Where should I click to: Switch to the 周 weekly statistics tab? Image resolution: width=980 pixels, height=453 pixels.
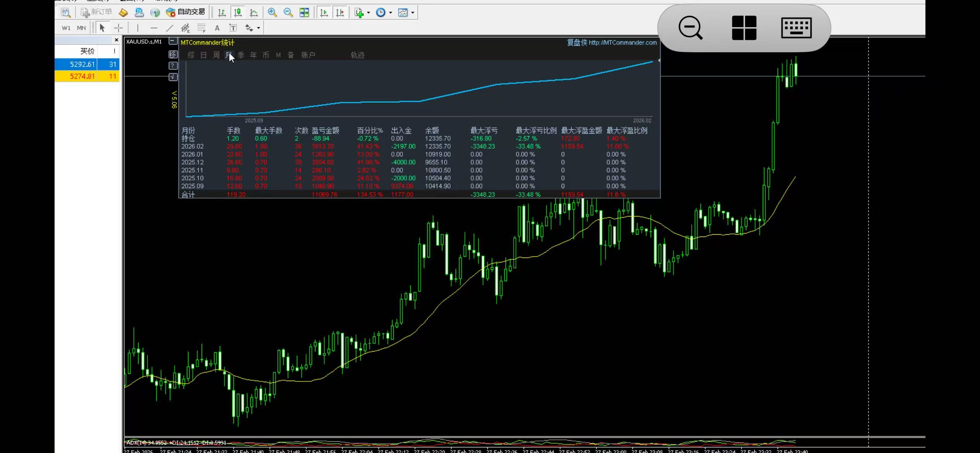point(216,55)
